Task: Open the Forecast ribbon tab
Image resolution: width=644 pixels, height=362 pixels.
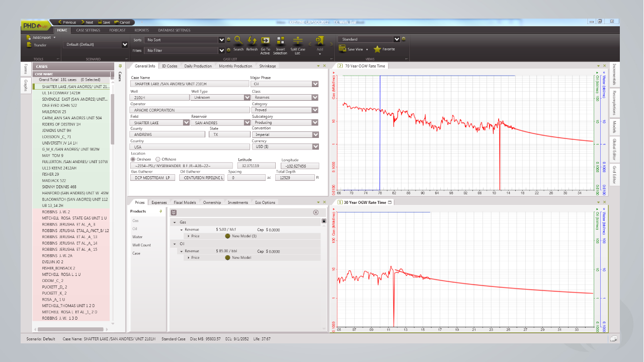Action: click(118, 30)
